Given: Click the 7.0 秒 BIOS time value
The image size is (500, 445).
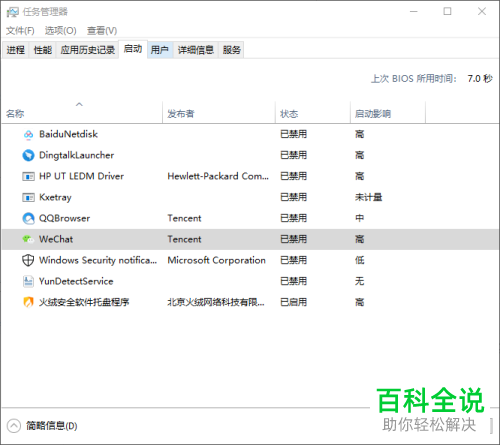Looking at the screenshot, I should (x=480, y=79).
